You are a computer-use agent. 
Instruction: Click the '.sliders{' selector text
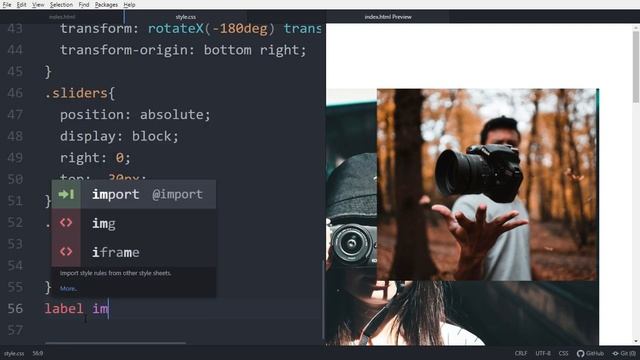point(80,93)
